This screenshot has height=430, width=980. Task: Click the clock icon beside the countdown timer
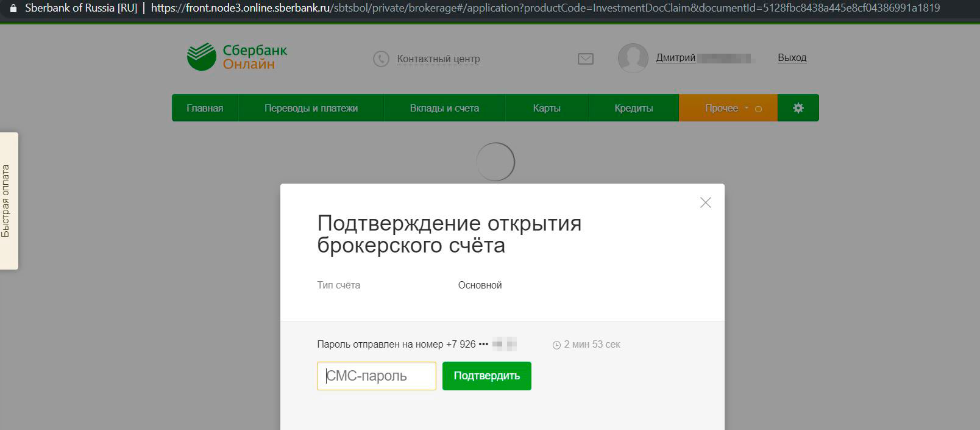(x=556, y=345)
